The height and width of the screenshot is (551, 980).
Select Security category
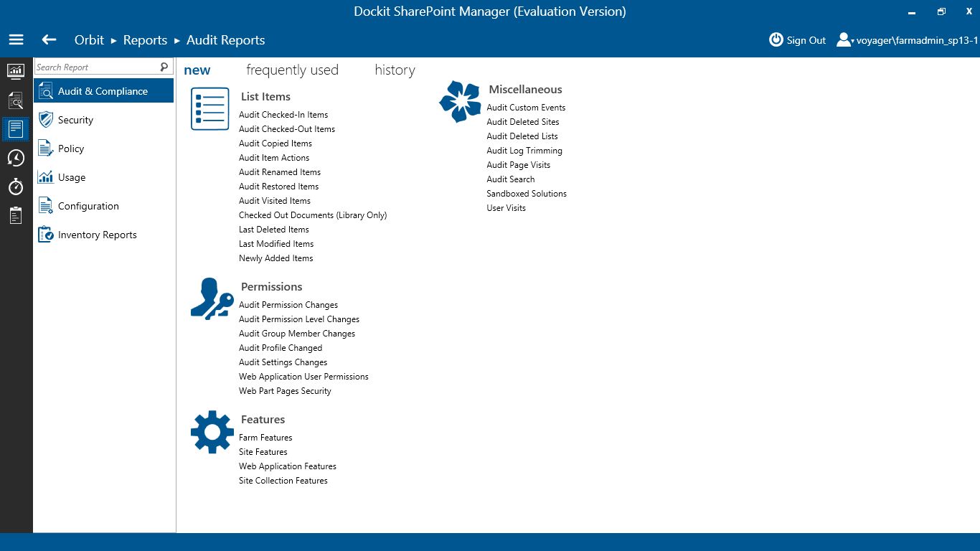(x=103, y=120)
